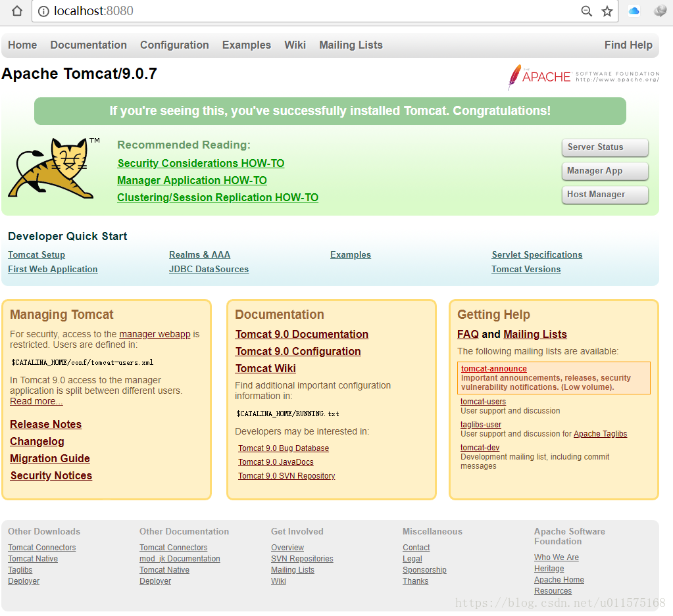Open the tomcat-announce mailing list

(x=493, y=369)
